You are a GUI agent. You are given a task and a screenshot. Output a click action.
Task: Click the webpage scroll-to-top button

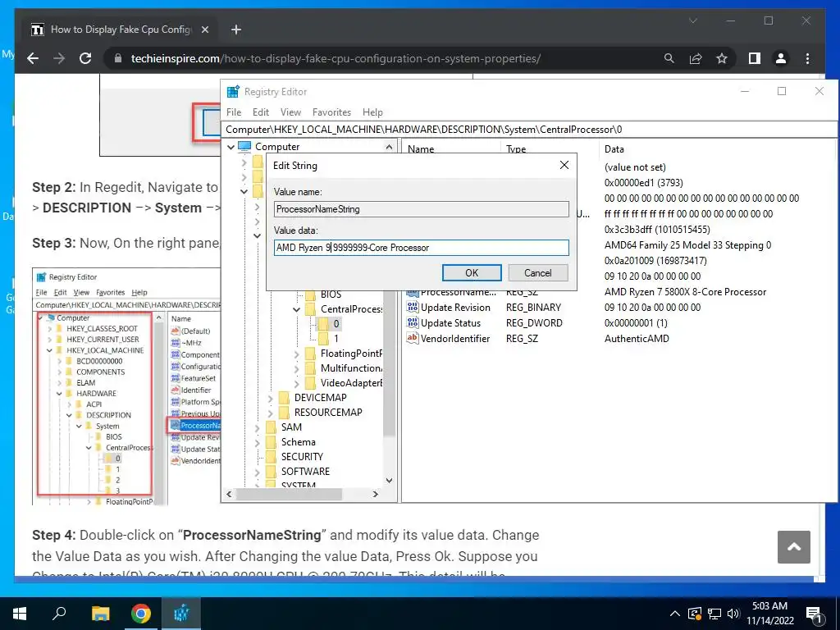pos(794,546)
